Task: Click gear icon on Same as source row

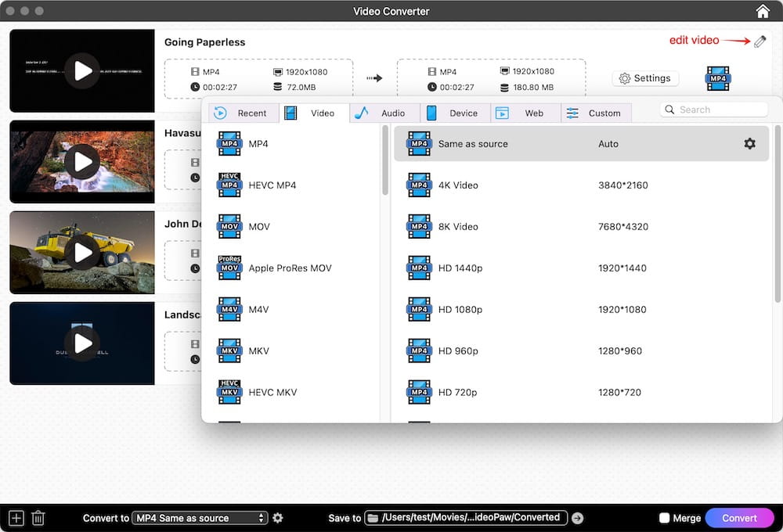Action: [749, 144]
